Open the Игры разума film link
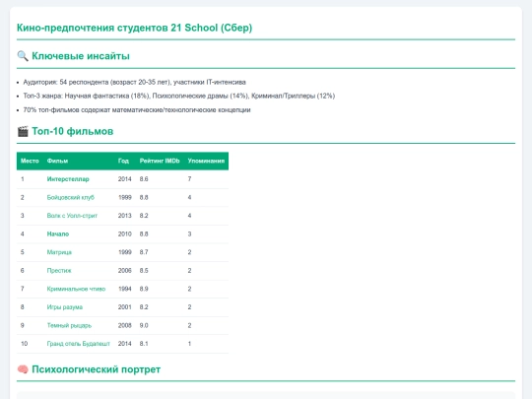 (x=65, y=307)
